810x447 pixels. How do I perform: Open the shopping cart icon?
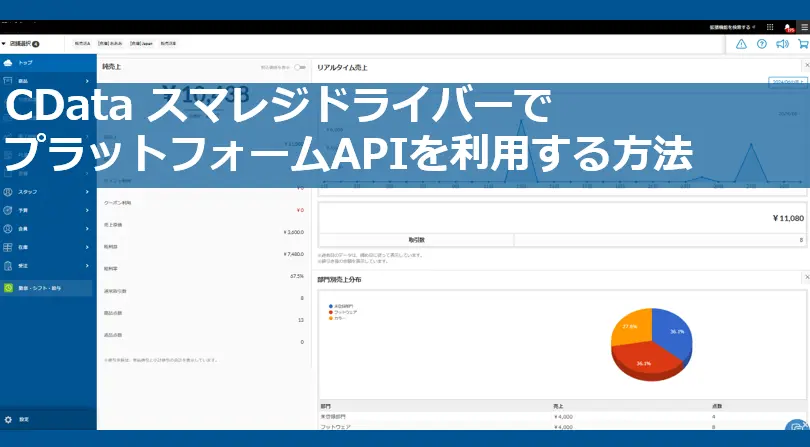803,44
